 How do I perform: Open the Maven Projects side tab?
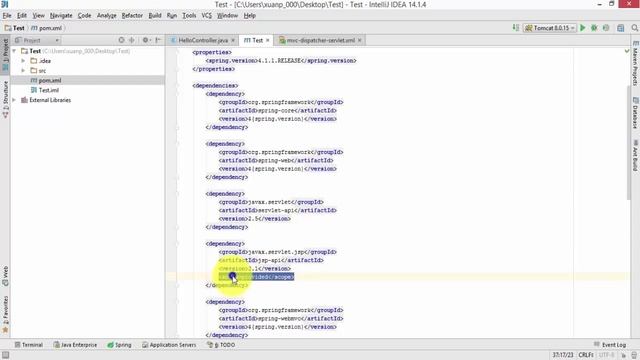tap(635, 63)
